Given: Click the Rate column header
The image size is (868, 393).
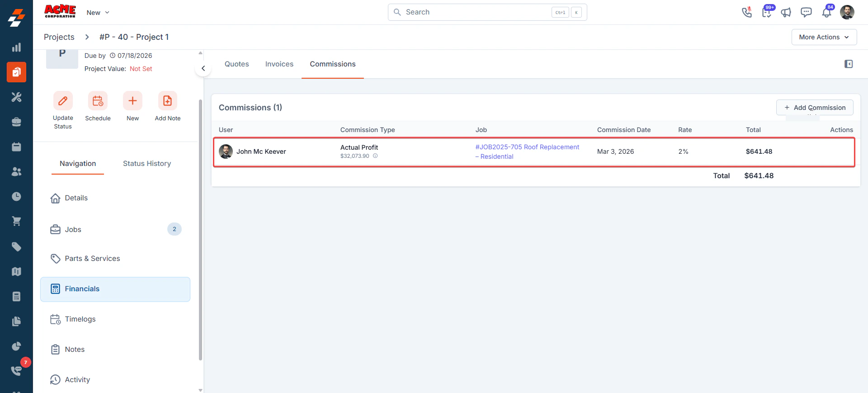Looking at the screenshot, I should click(685, 130).
